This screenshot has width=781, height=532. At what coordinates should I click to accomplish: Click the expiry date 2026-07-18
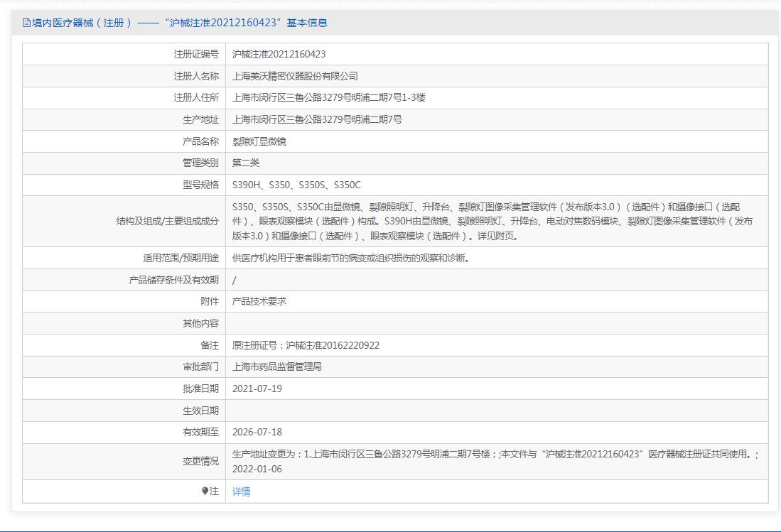pos(257,432)
